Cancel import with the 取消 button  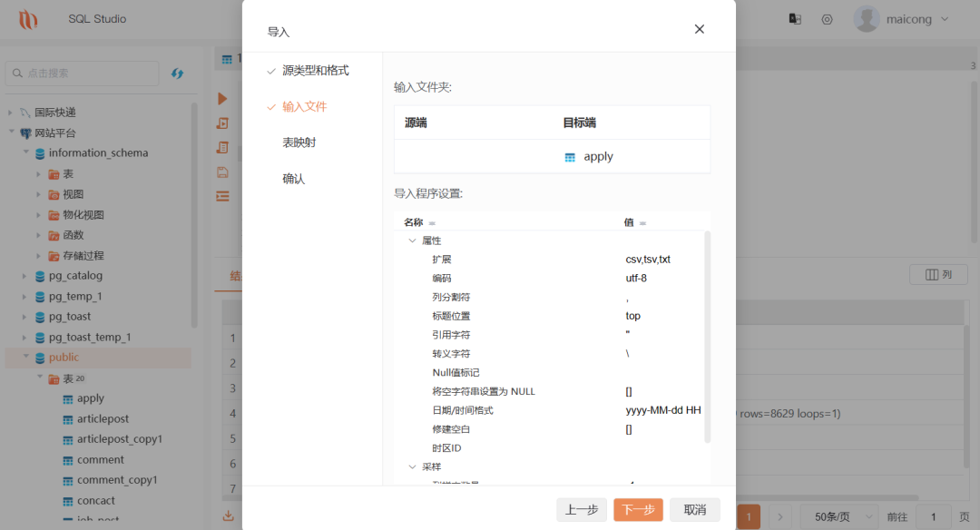[695, 509]
